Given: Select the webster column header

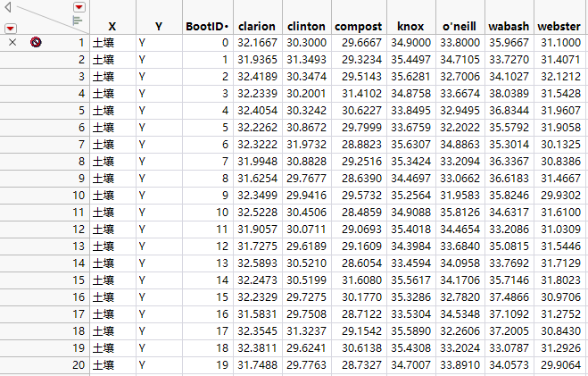Looking at the screenshot, I should (x=559, y=27).
